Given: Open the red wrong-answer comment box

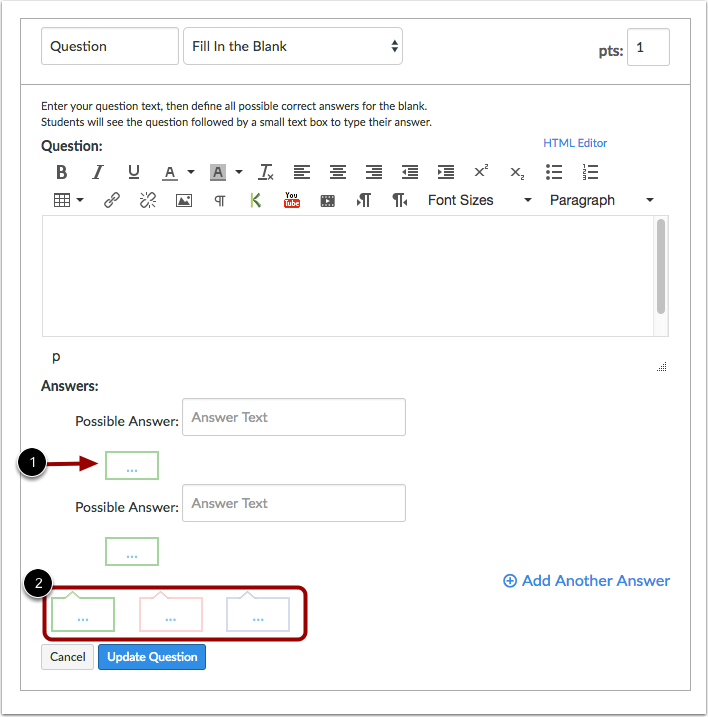Looking at the screenshot, I should [171, 612].
